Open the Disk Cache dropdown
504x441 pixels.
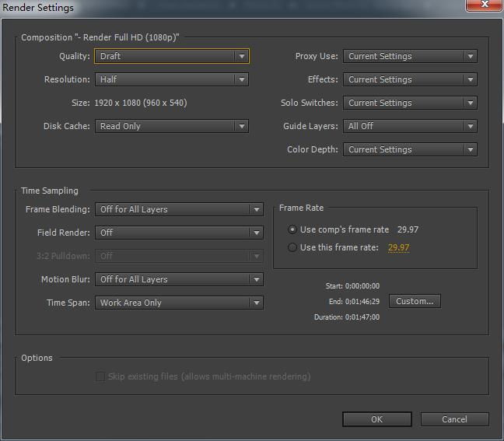[x=171, y=126]
